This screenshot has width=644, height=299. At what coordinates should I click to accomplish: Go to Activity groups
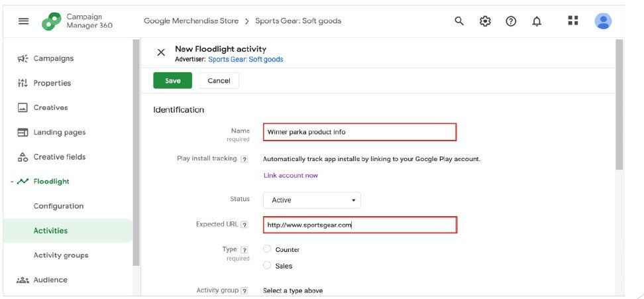tap(61, 255)
